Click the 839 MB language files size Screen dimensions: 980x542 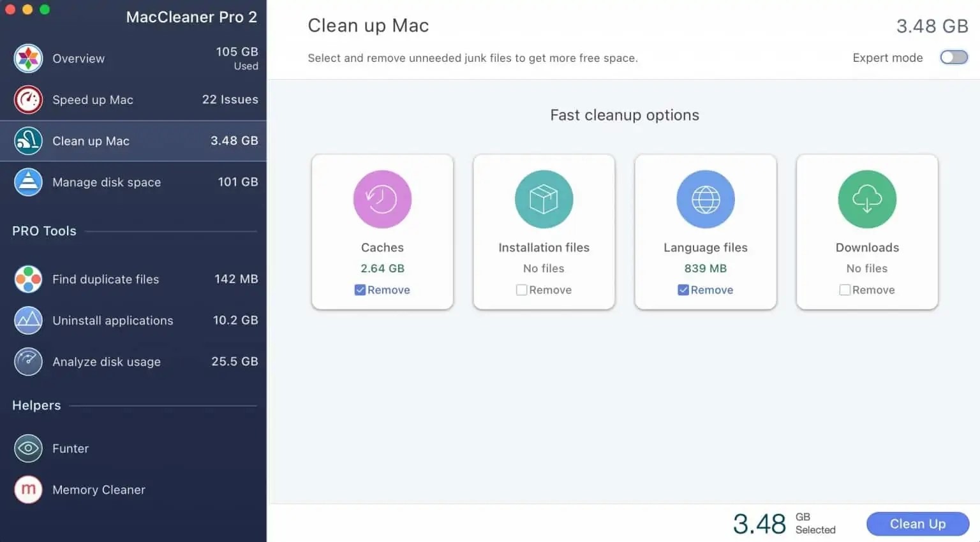pyautogui.click(x=706, y=268)
